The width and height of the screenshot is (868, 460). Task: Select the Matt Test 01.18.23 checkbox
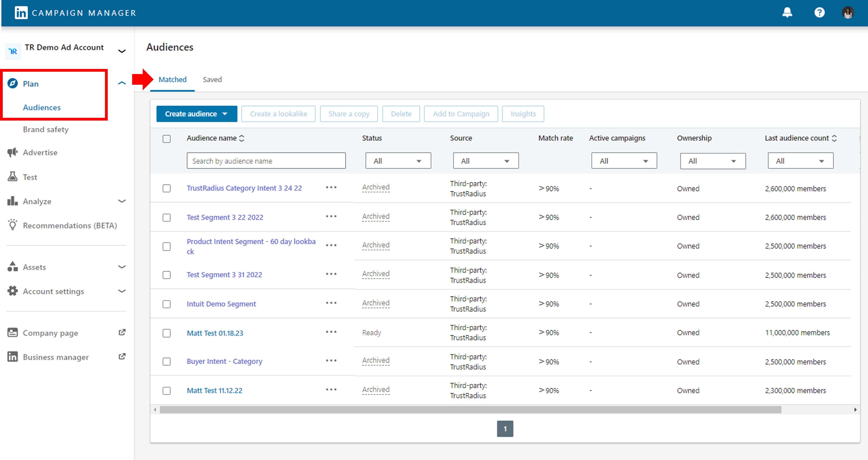click(166, 333)
